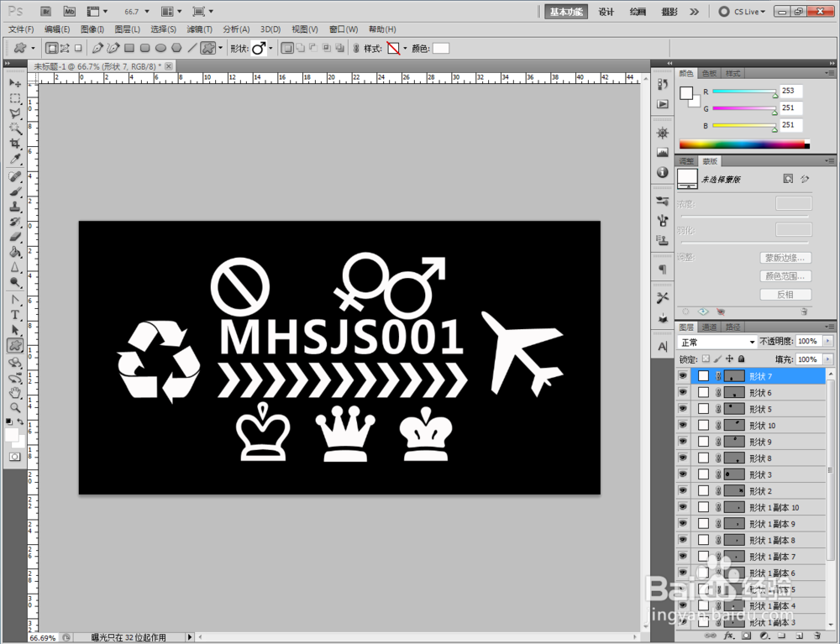Open the History panel icon
The image size is (840, 644).
[x=663, y=84]
